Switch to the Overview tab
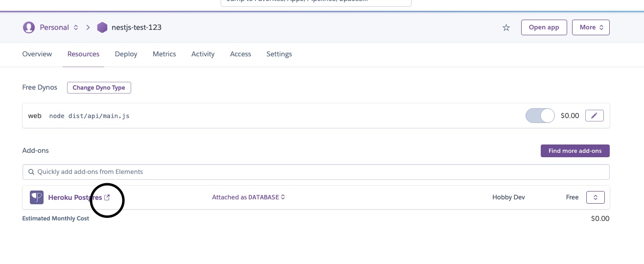Screen dimensions: 644x264 click(37, 54)
